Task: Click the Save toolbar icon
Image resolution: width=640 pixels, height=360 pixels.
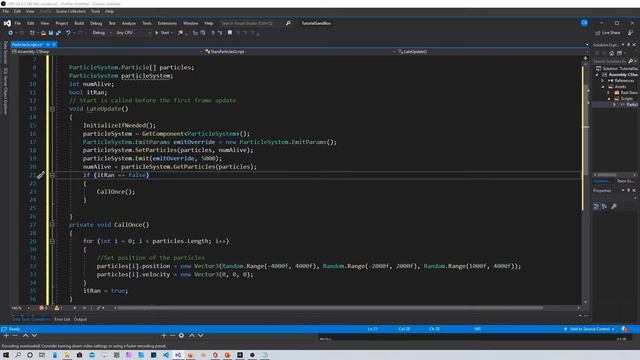Action: (x=51, y=33)
